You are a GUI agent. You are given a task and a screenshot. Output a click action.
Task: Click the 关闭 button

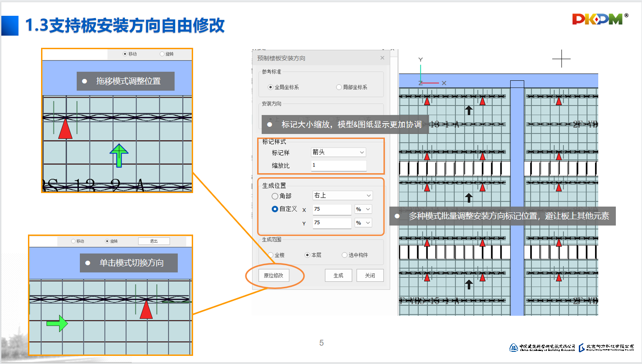[x=370, y=275]
